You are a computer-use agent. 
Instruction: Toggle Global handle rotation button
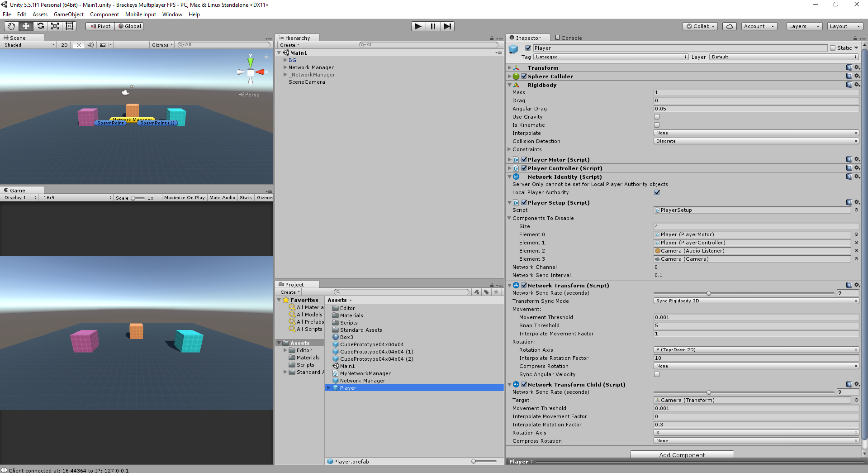tap(130, 26)
